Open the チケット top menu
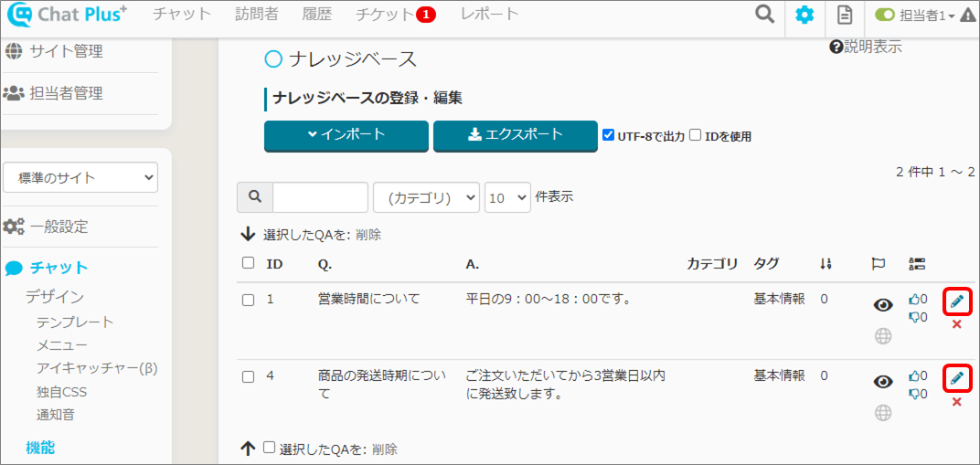This screenshot has width=980, height=465. click(384, 15)
